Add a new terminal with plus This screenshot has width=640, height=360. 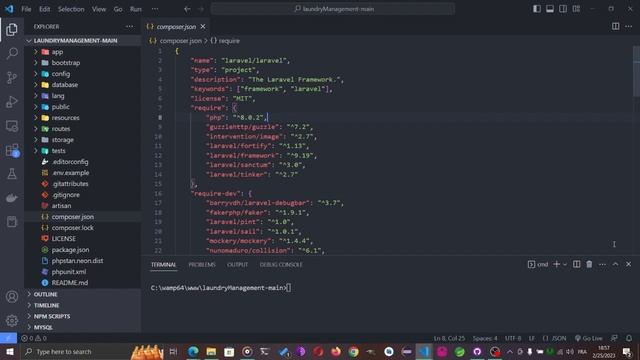pos(556,264)
